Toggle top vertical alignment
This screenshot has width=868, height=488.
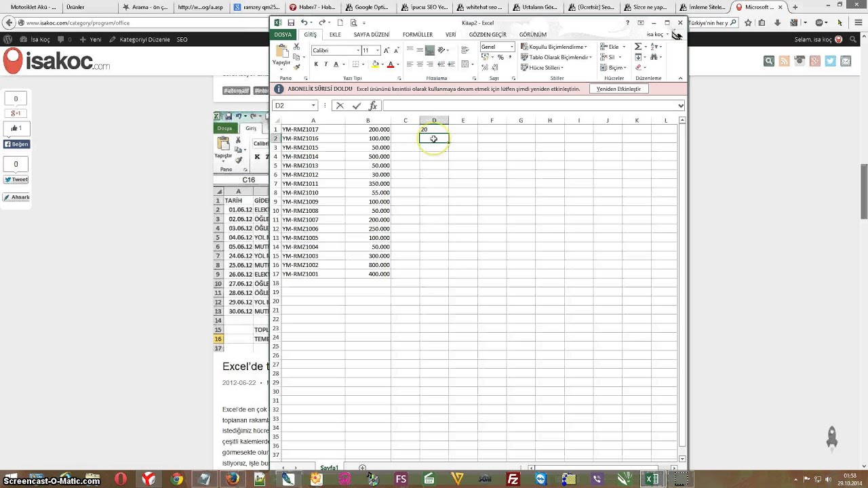tap(410, 50)
